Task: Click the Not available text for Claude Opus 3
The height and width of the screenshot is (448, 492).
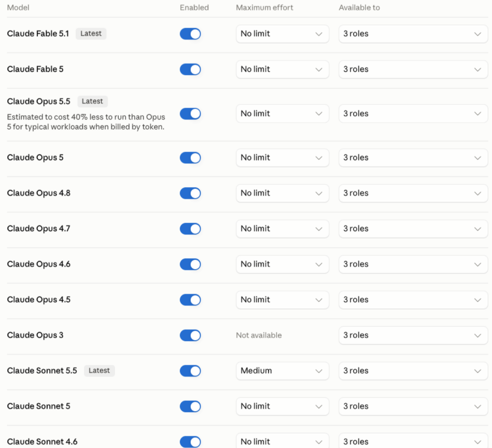Action: point(259,335)
